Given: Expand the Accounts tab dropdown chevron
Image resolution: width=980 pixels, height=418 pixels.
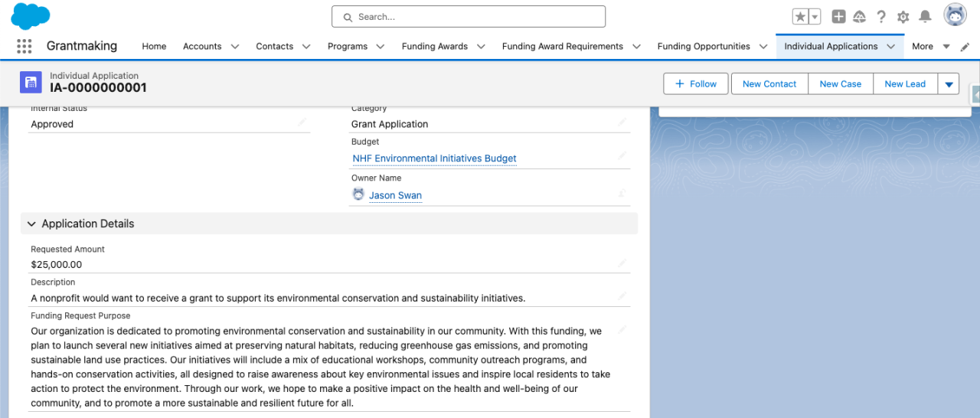Looking at the screenshot, I should [235, 47].
